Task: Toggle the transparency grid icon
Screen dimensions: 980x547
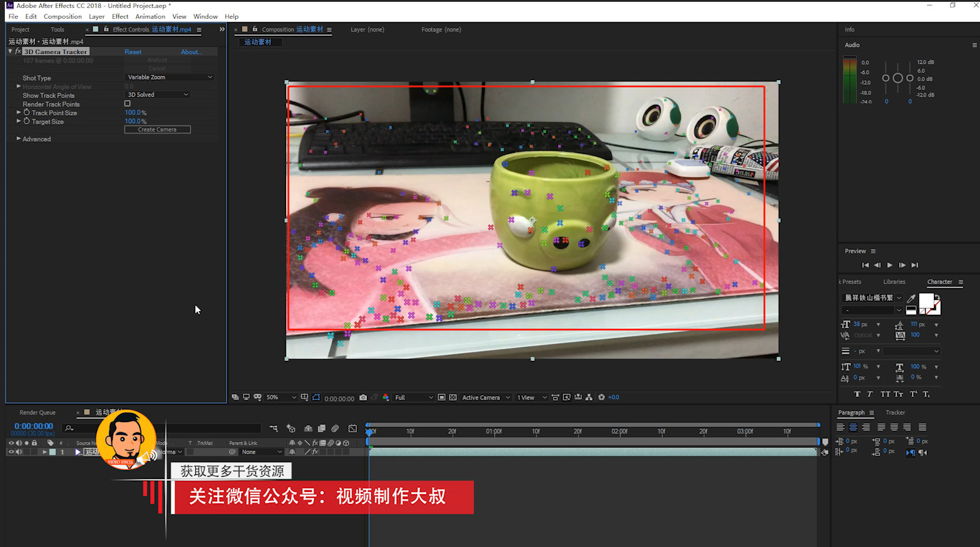Action: pyautogui.click(x=452, y=398)
